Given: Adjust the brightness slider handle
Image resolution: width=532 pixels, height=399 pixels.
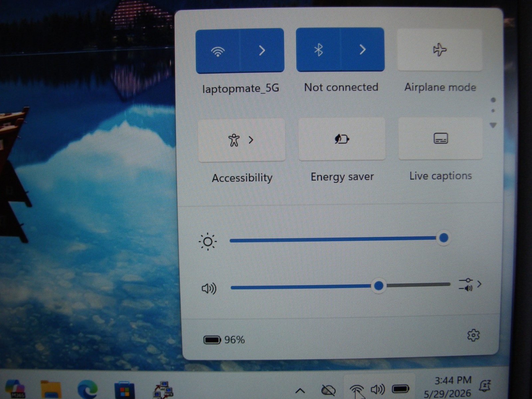Looking at the screenshot, I should click(x=444, y=238).
